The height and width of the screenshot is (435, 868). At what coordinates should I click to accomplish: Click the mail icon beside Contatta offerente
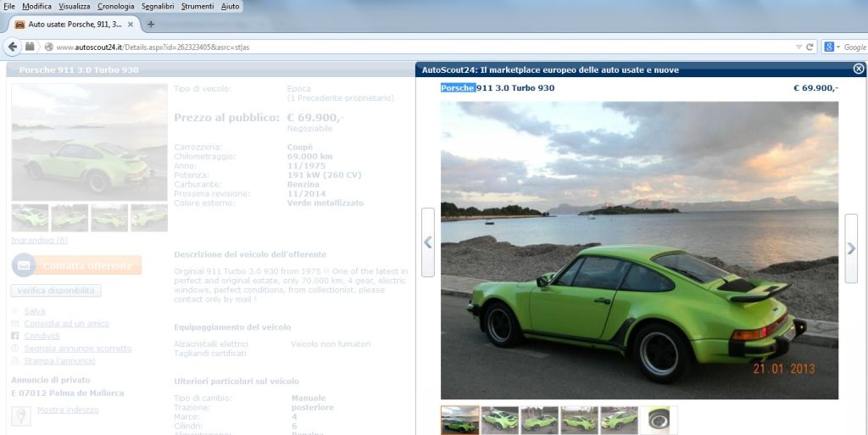point(23,265)
